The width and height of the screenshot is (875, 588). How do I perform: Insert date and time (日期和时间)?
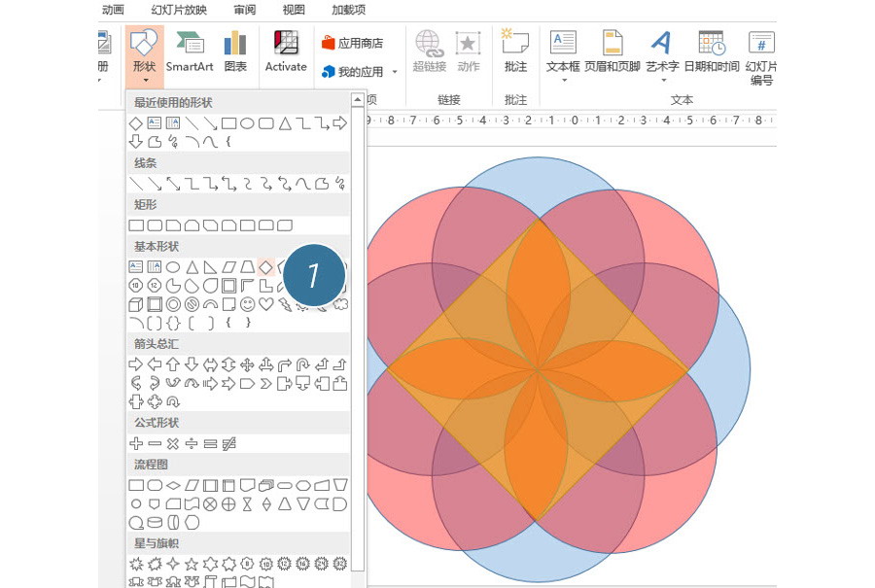point(711,51)
